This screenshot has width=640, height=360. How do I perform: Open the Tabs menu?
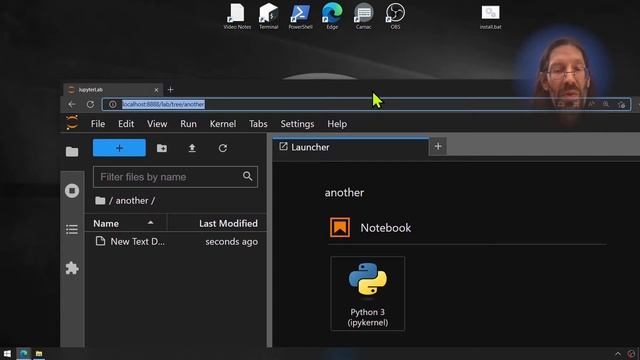(258, 124)
